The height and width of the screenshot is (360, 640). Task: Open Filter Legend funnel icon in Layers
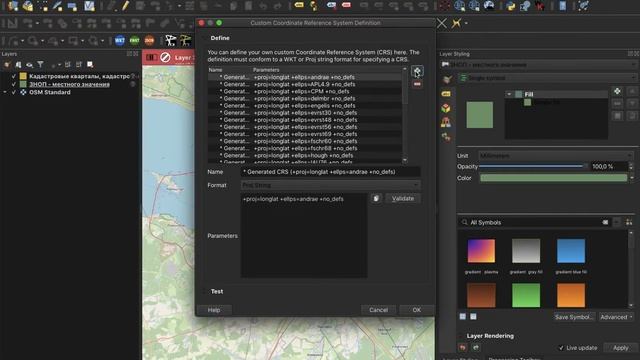tap(40, 64)
